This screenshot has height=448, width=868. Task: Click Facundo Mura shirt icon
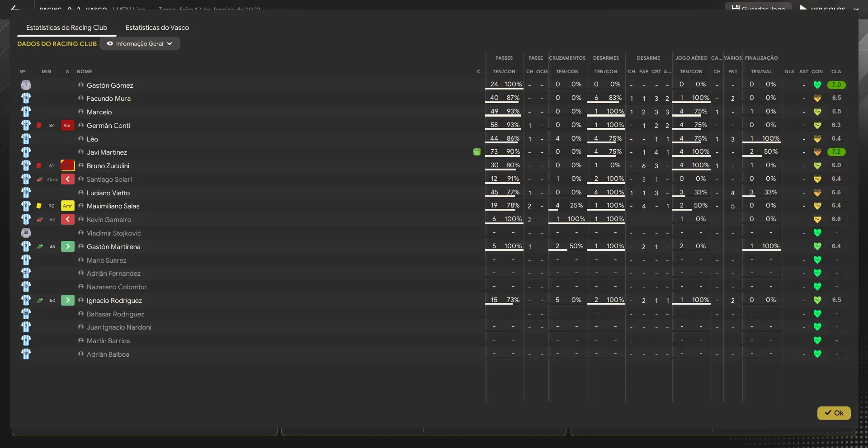(x=26, y=98)
